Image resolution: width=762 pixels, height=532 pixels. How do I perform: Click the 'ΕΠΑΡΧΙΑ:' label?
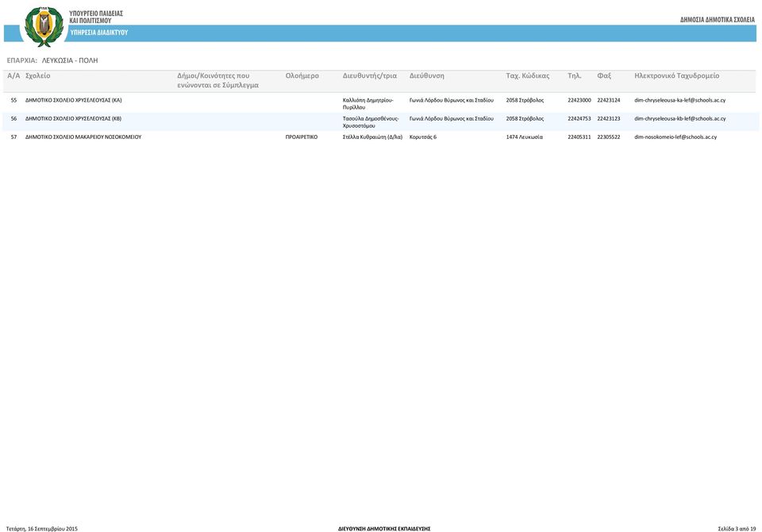[22, 60]
